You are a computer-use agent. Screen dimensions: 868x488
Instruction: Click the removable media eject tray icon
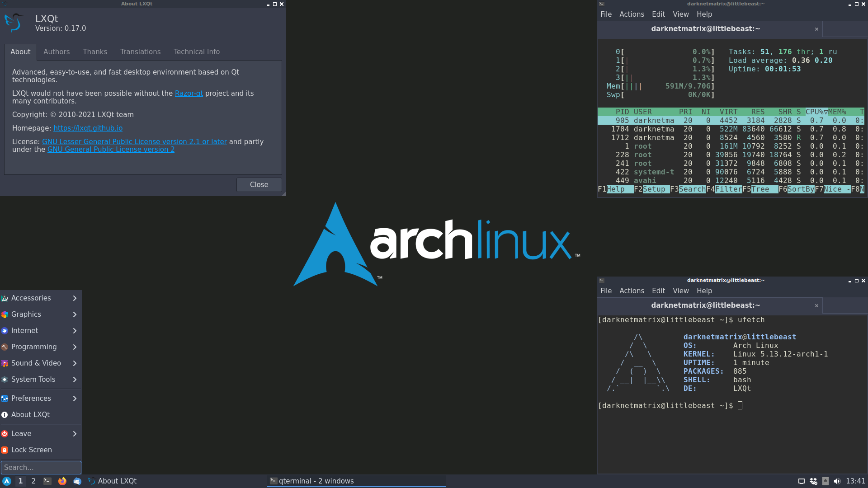[x=826, y=481]
